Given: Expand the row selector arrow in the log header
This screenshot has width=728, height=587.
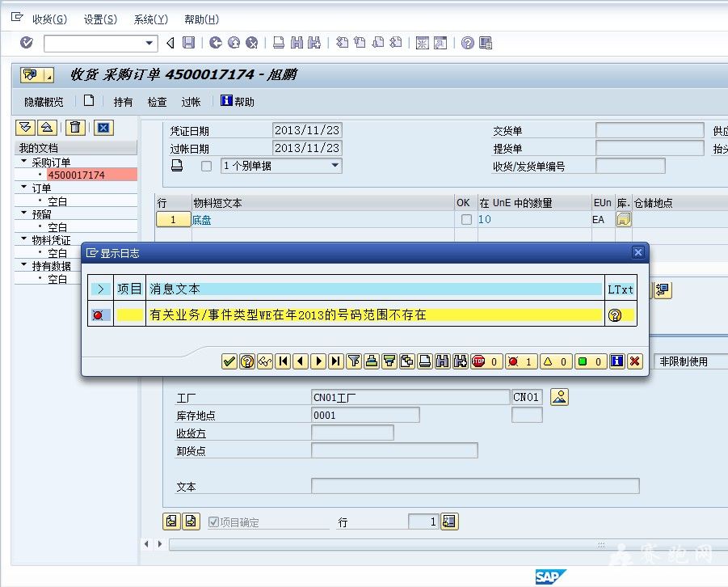Looking at the screenshot, I should [101, 289].
